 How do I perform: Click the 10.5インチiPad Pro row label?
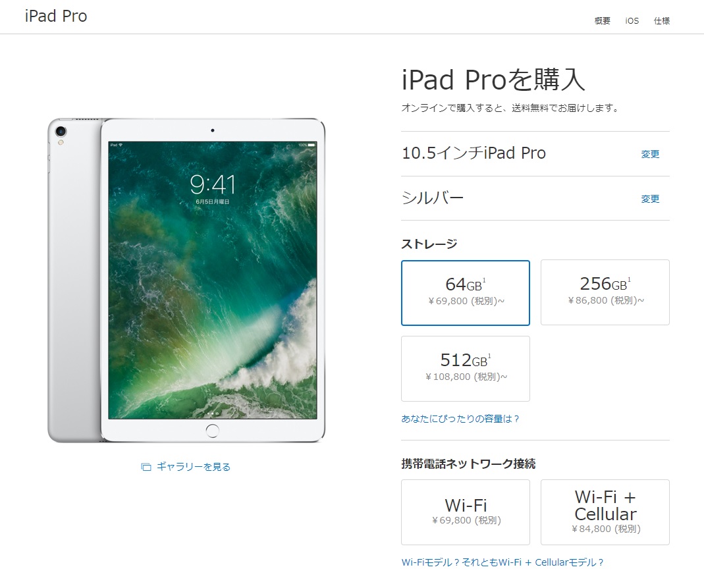pos(474,153)
